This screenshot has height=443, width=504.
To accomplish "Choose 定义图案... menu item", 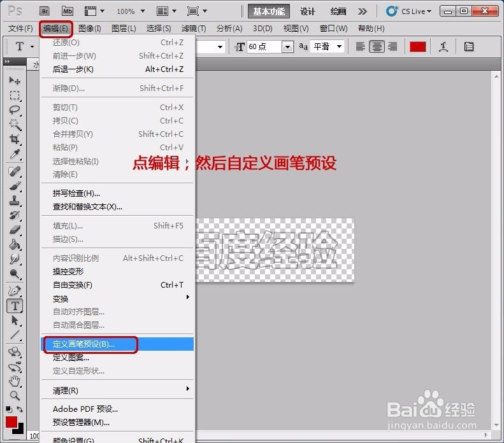I will click(x=117, y=357).
